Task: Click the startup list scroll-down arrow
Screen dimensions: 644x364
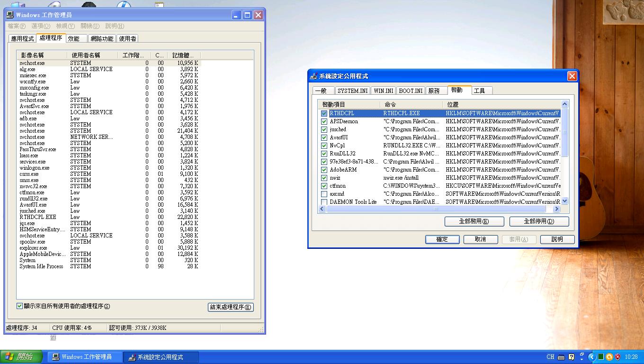Action: (564, 201)
